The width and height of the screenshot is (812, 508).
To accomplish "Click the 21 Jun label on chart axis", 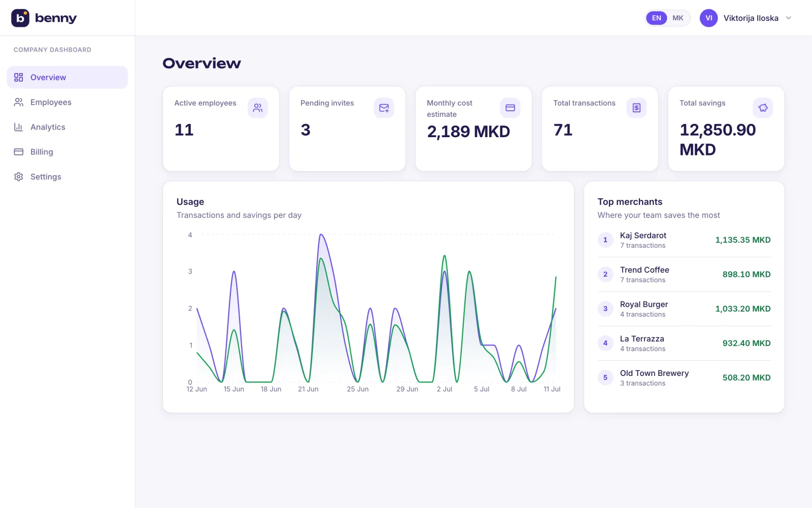I will 308,389.
